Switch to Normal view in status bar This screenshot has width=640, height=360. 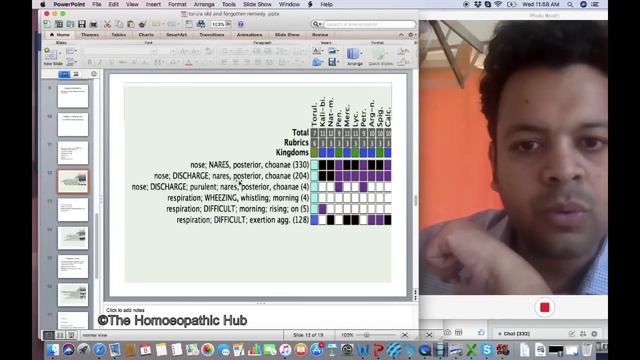pyautogui.click(x=49, y=335)
